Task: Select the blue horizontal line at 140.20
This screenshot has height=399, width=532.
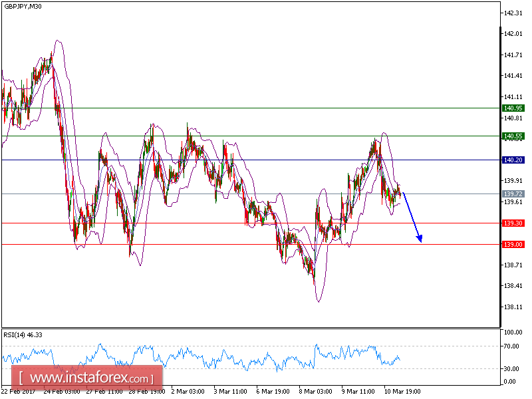Action: pyautogui.click(x=266, y=160)
